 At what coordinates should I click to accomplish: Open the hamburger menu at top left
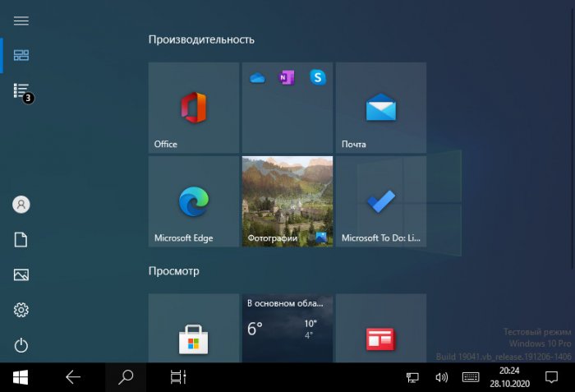pos(21,21)
